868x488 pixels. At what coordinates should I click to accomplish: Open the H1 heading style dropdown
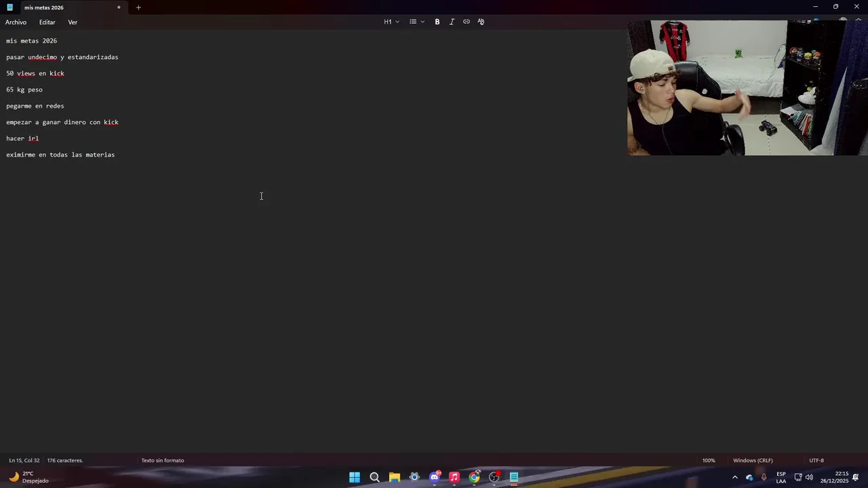tap(391, 22)
